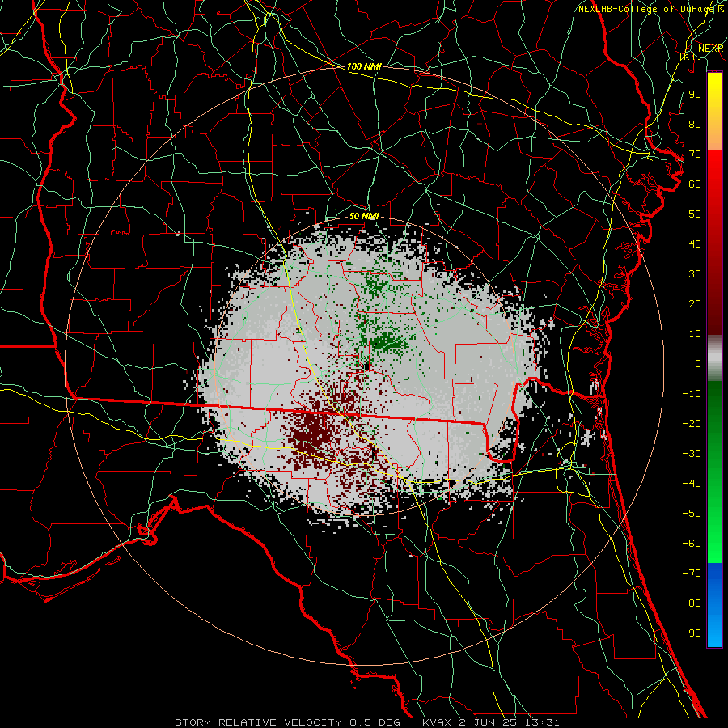Click the '60' value on velocity scale
The image size is (728, 728).
point(695,184)
